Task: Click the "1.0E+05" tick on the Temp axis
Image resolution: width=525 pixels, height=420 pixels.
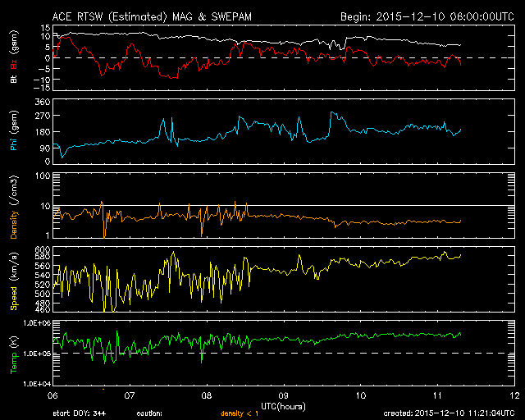Action: click(x=37, y=354)
